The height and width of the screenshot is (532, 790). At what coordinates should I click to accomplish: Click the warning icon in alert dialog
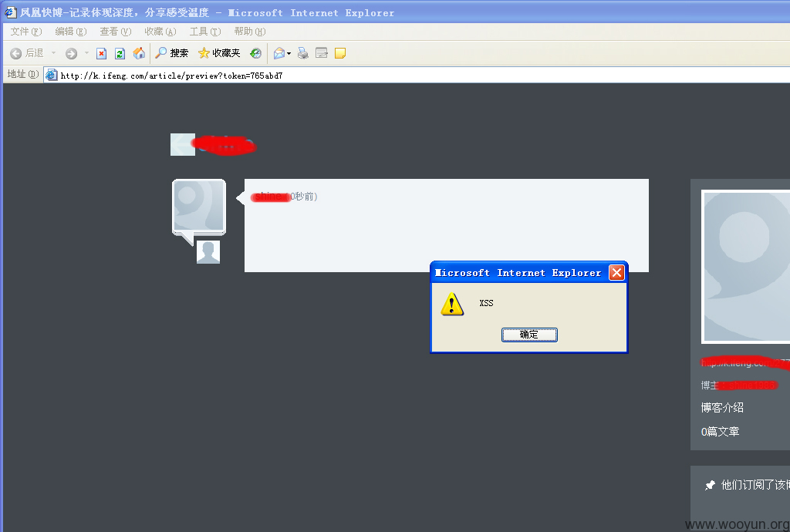tap(452, 305)
